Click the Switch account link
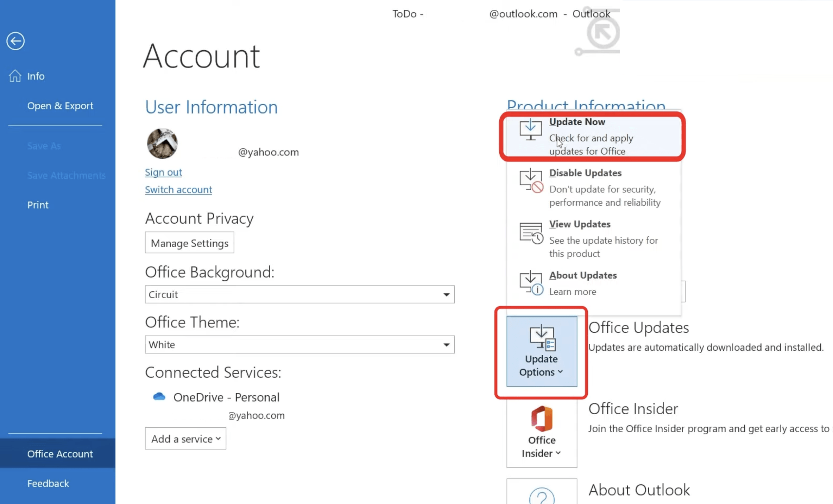Viewport: 833px width, 504px height. 178,190
